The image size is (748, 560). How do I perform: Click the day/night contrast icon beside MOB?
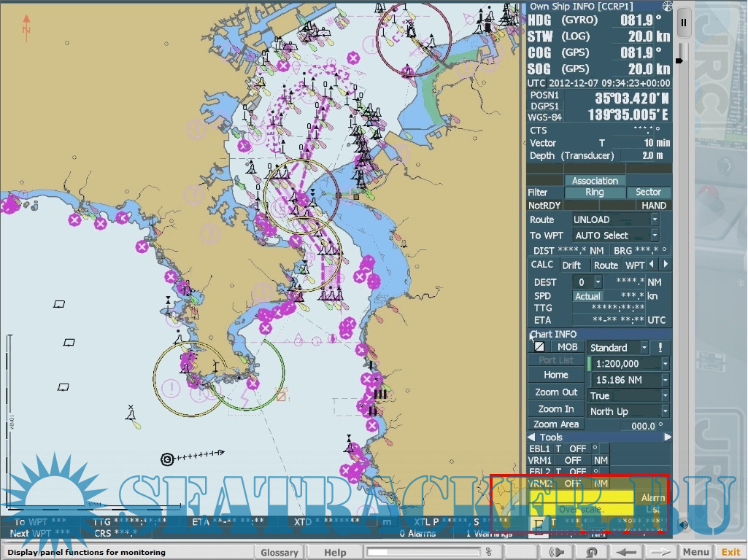point(539,348)
